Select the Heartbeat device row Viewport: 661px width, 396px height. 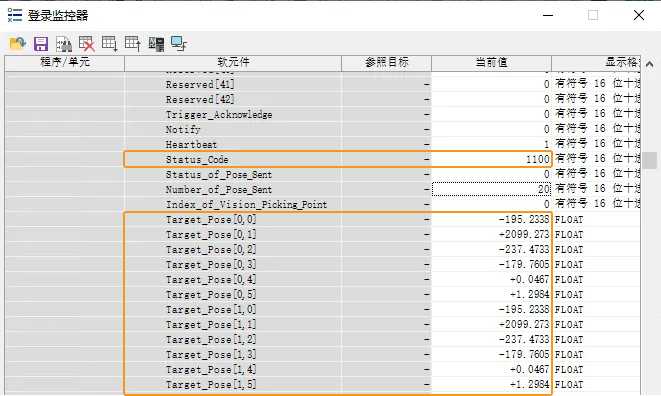point(322,144)
